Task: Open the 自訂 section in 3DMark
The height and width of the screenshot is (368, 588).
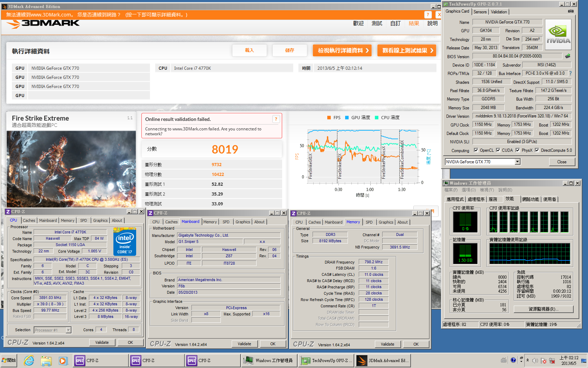Action: 395,23
